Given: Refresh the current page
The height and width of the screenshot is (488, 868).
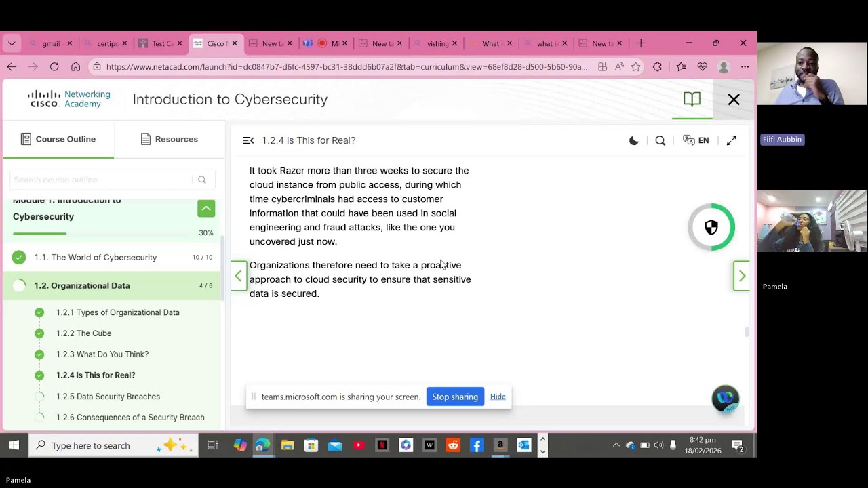Looking at the screenshot, I should coord(54,66).
